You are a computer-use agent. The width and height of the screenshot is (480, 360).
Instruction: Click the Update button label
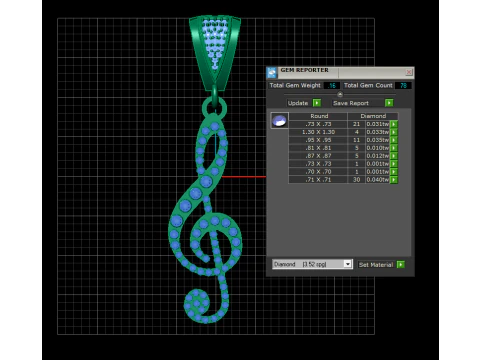[x=298, y=103]
